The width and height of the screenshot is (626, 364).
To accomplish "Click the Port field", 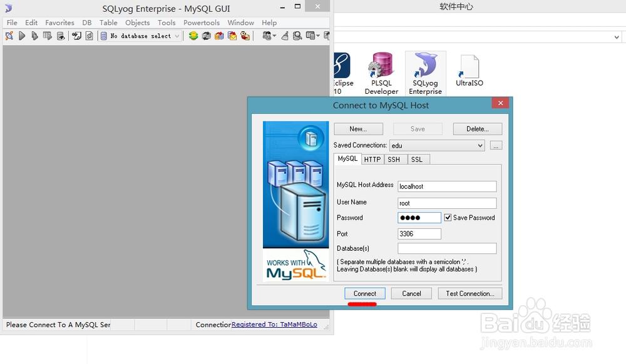I will point(419,234).
